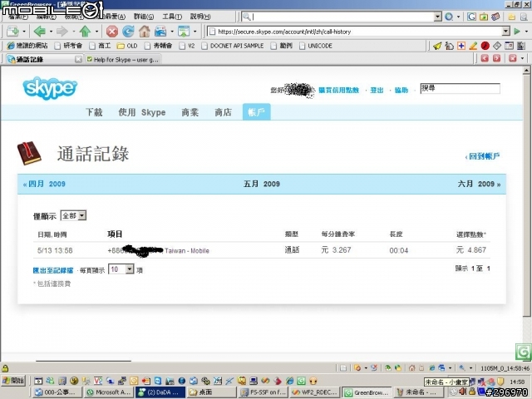The image size is (532, 399).
Task: Click the vertical scrollbar up arrow
Action: click(526, 71)
